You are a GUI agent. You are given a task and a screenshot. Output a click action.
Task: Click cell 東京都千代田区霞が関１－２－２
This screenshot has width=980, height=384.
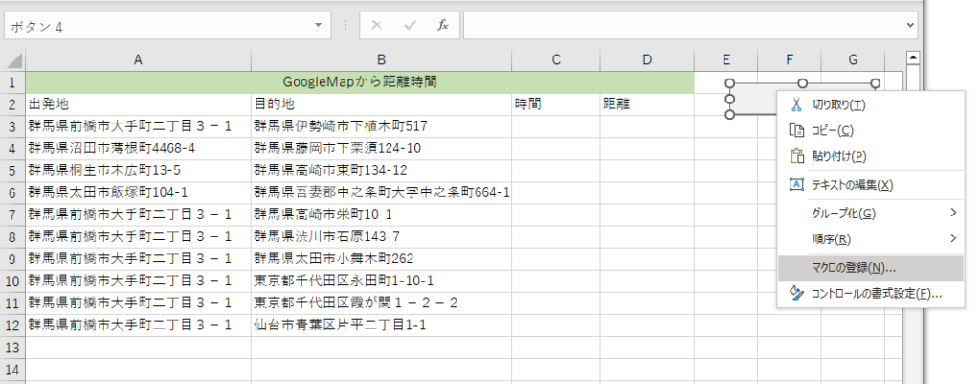[x=381, y=304]
